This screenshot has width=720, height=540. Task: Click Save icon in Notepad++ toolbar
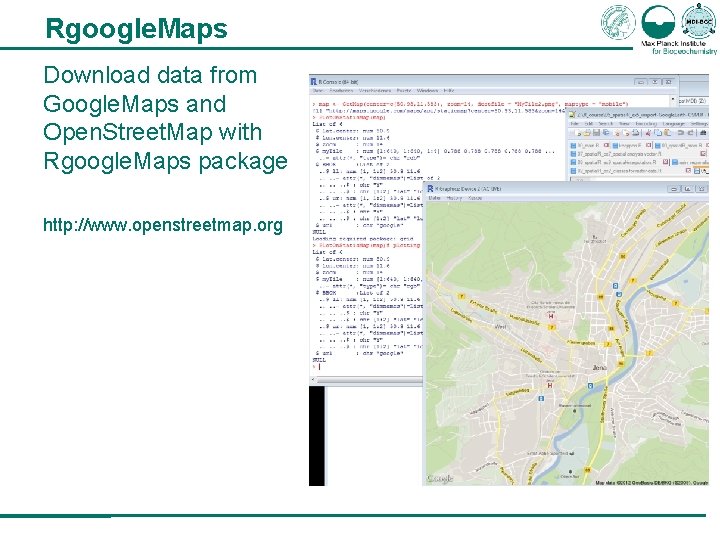pyautogui.click(x=596, y=133)
